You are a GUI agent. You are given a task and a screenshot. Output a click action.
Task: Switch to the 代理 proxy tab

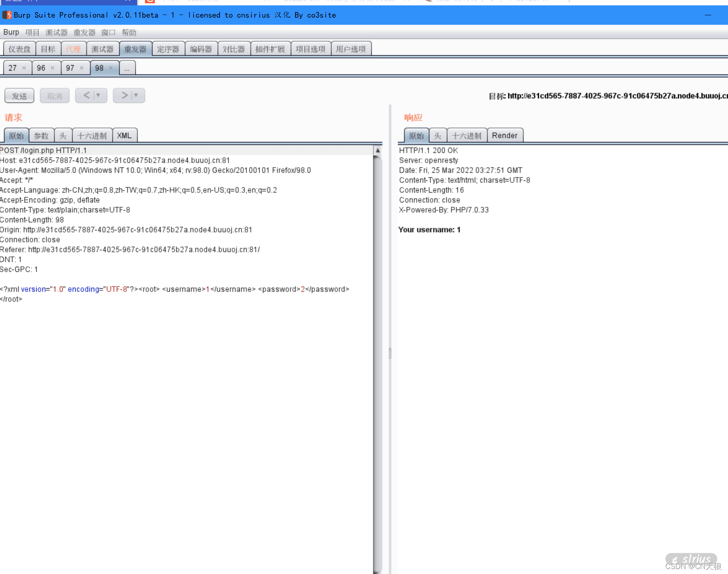point(74,49)
